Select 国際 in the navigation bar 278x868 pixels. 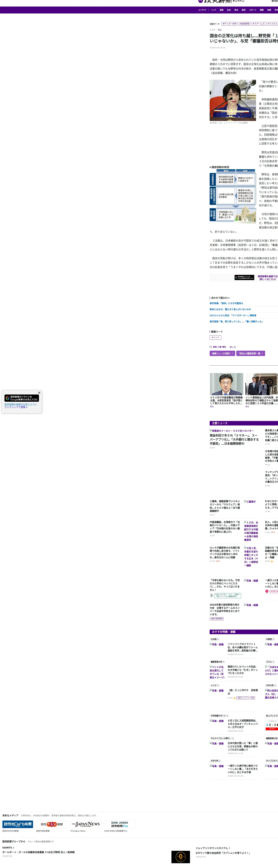point(261,10)
